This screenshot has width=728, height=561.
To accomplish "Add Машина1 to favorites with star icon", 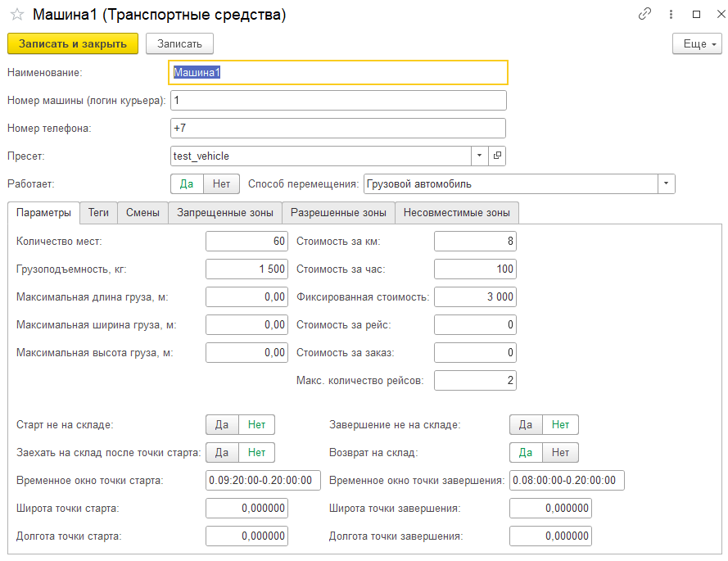I will 16,15.
